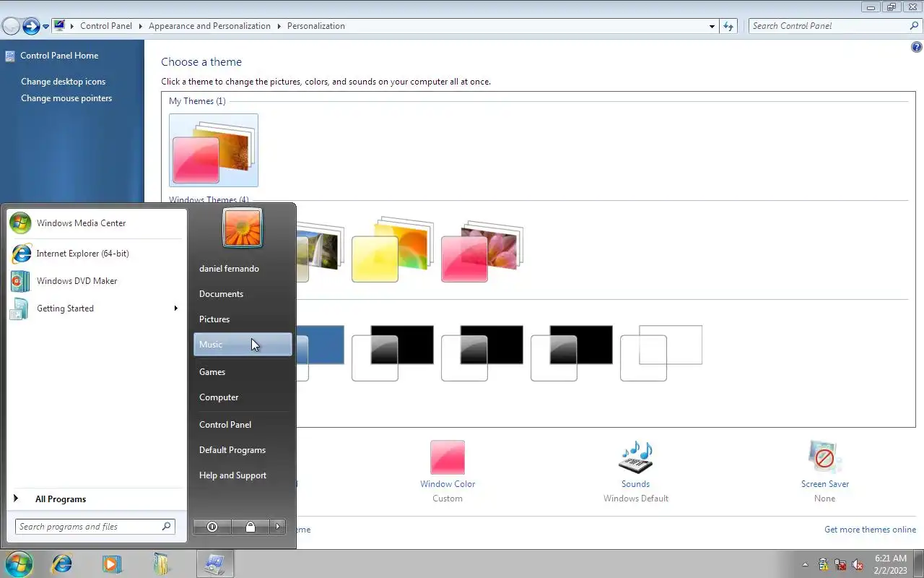
Task: Select the first black high contrast theme
Action: tap(393, 353)
